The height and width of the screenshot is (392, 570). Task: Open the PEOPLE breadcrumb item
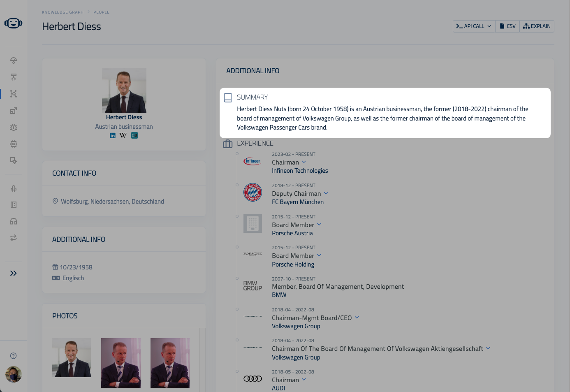coord(101,12)
